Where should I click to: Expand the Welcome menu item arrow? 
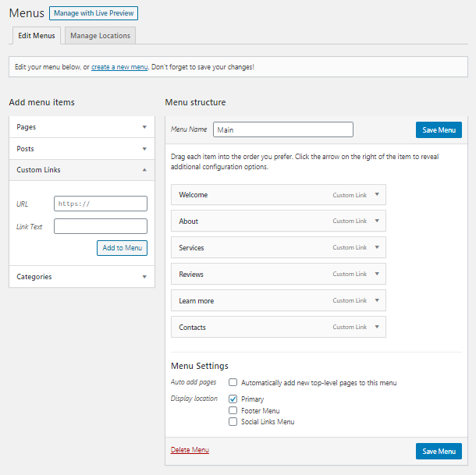(x=377, y=194)
